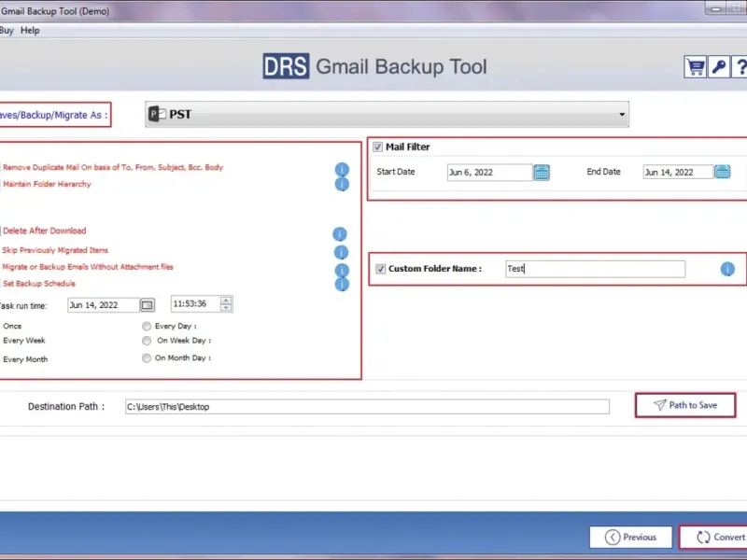Click the Every Week schedule label
Viewport: 747px width, 560px height.
click(x=24, y=341)
